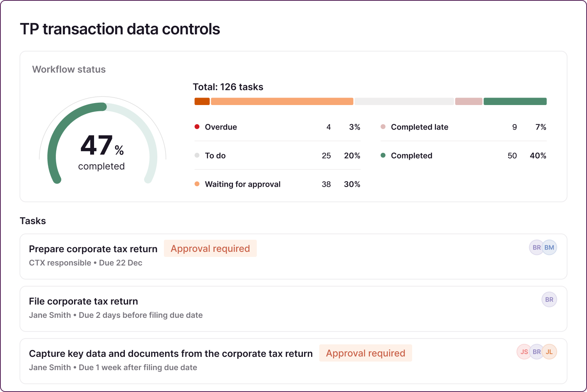Toggle the Completed late legend filter
587x392 pixels.
point(420,127)
